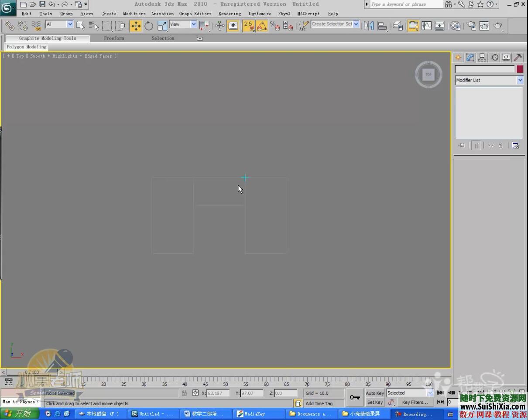The width and height of the screenshot is (528, 420).
Task: Click the Mirror tool icon
Action: [369, 26]
